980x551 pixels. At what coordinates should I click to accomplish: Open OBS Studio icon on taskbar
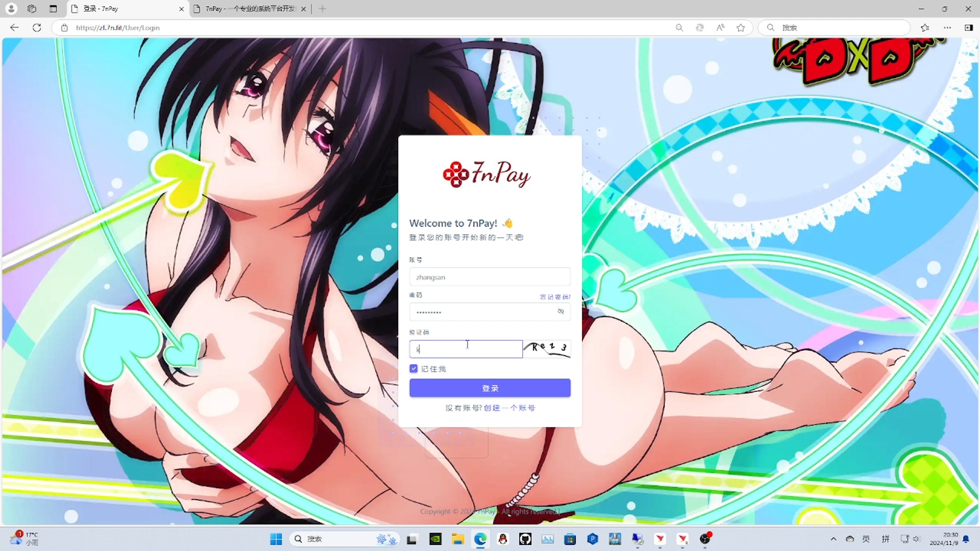705,539
